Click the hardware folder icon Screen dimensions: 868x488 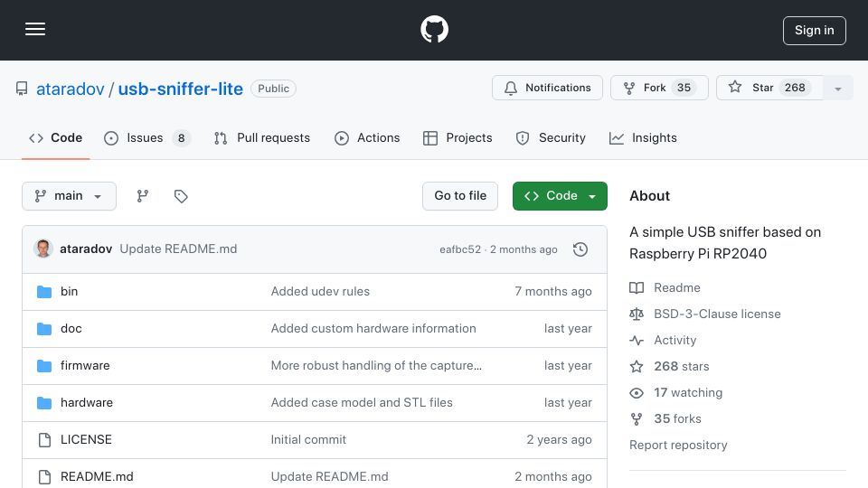point(44,403)
